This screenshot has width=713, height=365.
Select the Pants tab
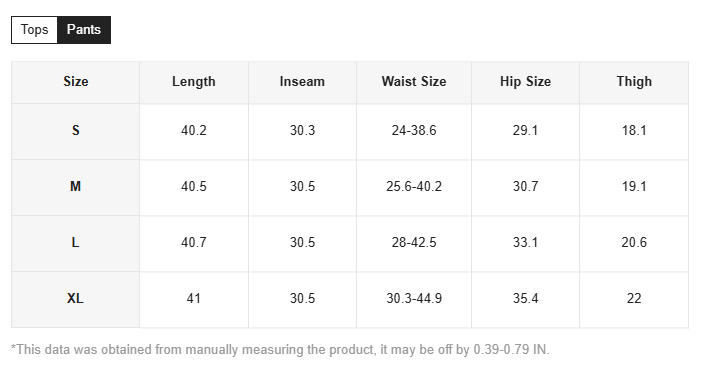tap(84, 30)
